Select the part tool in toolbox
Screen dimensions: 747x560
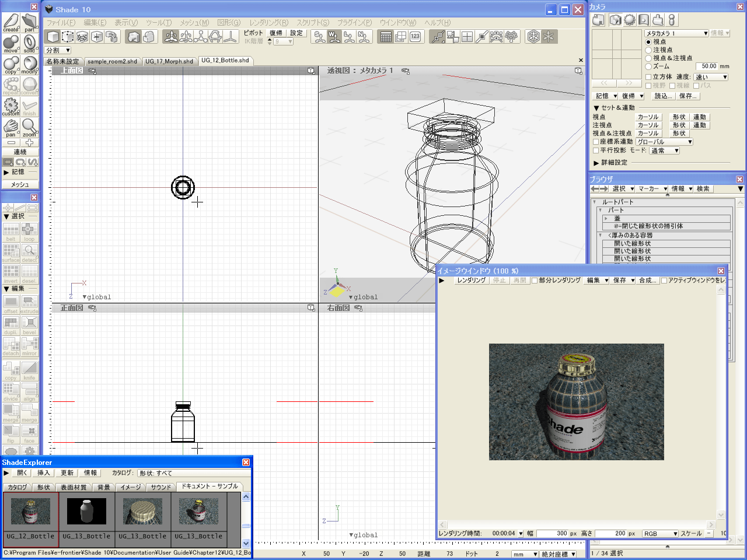[29, 23]
